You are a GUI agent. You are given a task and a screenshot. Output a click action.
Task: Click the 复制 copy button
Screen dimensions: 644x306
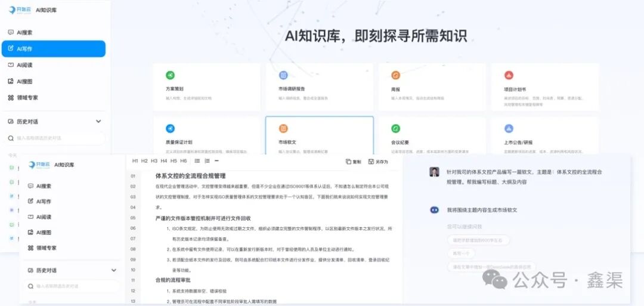click(353, 162)
